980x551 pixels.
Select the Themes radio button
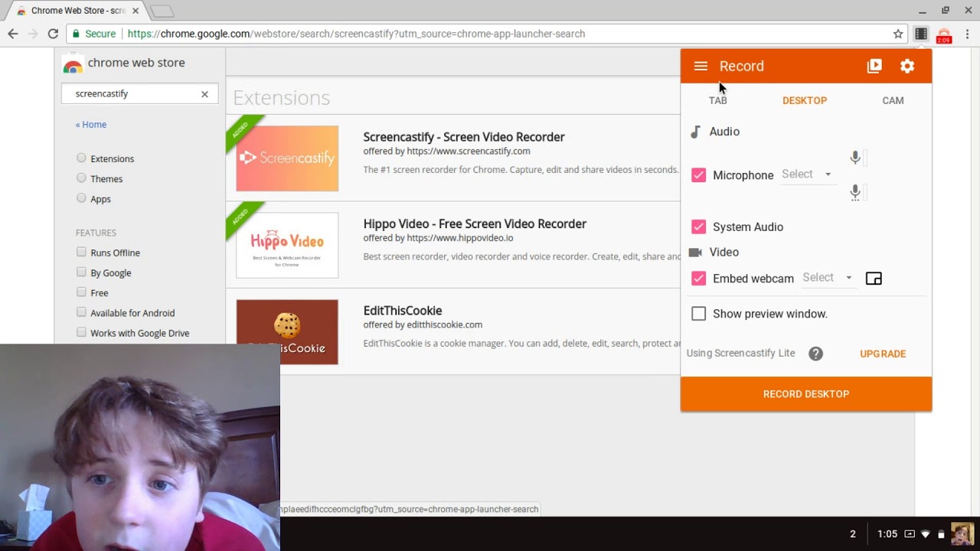[81, 178]
